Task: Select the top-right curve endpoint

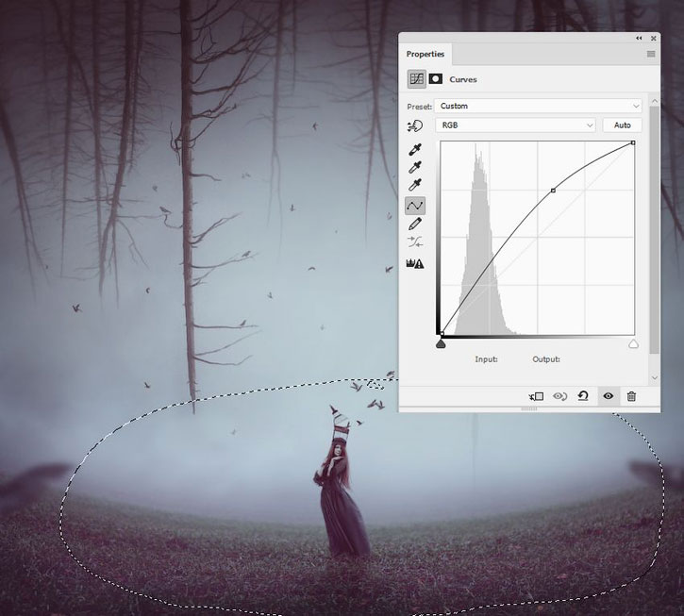Action: pyautogui.click(x=633, y=142)
